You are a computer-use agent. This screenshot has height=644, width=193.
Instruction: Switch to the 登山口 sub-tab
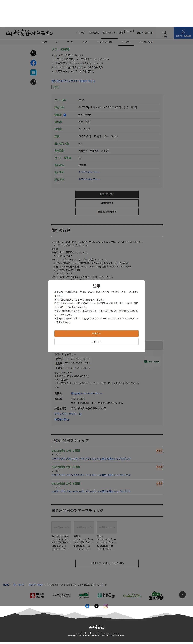click(x=85, y=42)
